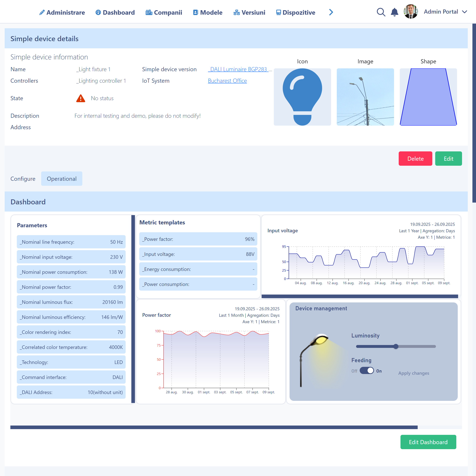Go to the Dispozitive menu

tap(296, 12)
